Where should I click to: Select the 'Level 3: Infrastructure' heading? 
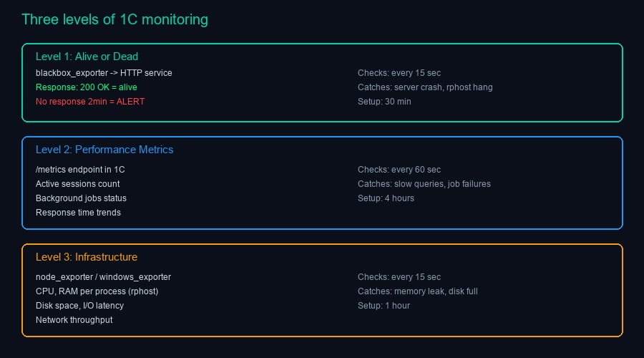point(87,257)
